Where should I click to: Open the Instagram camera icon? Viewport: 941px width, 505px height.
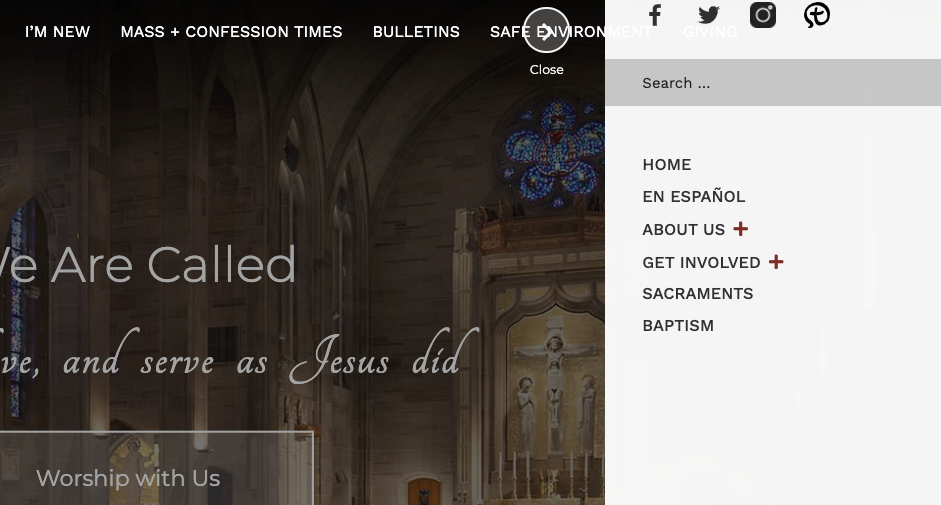point(763,15)
